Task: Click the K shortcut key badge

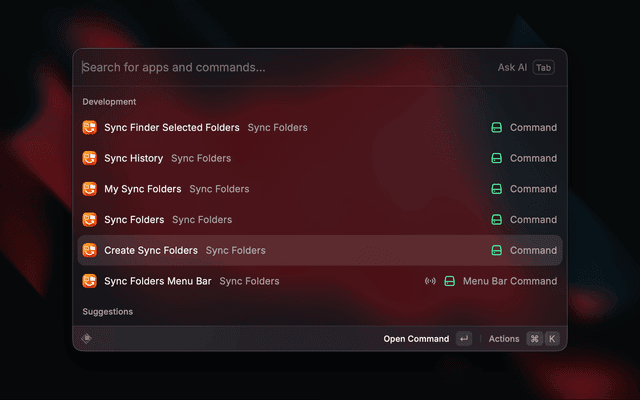Action: pos(551,339)
